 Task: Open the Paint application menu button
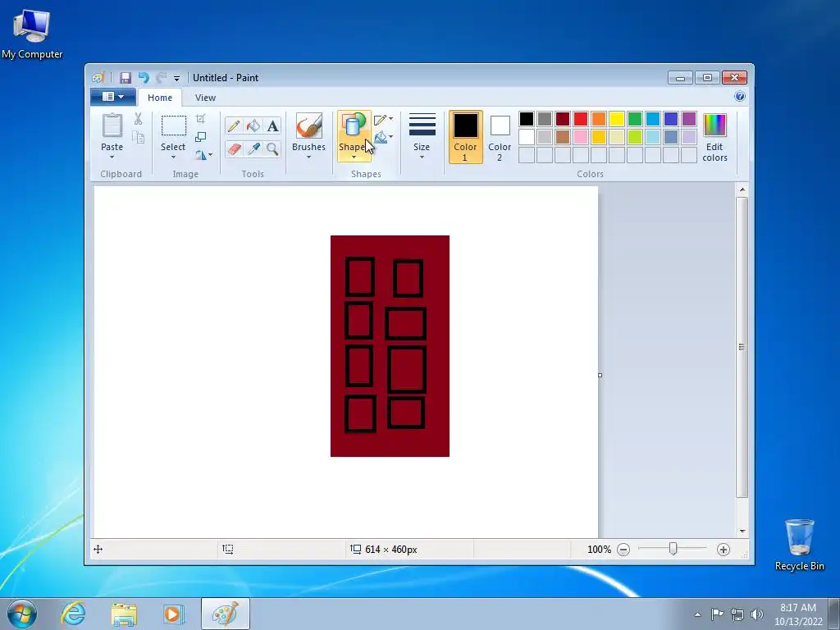(x=112, y=97)
